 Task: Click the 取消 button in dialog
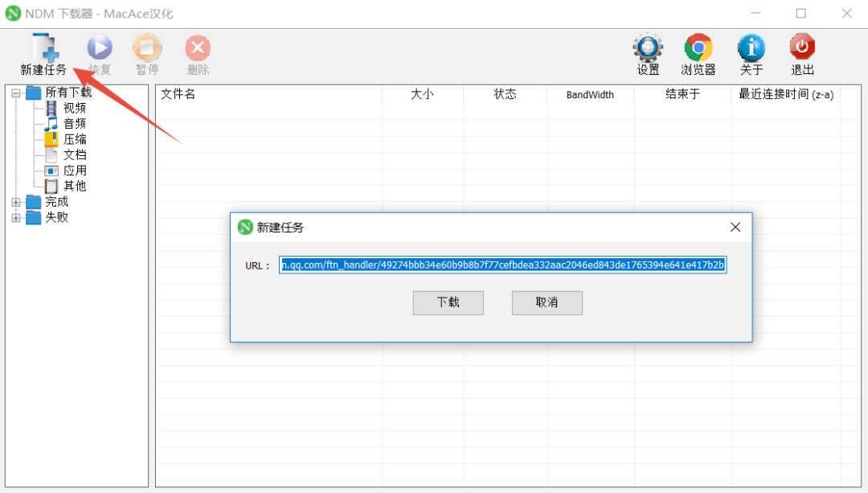(x=547, y=302)
